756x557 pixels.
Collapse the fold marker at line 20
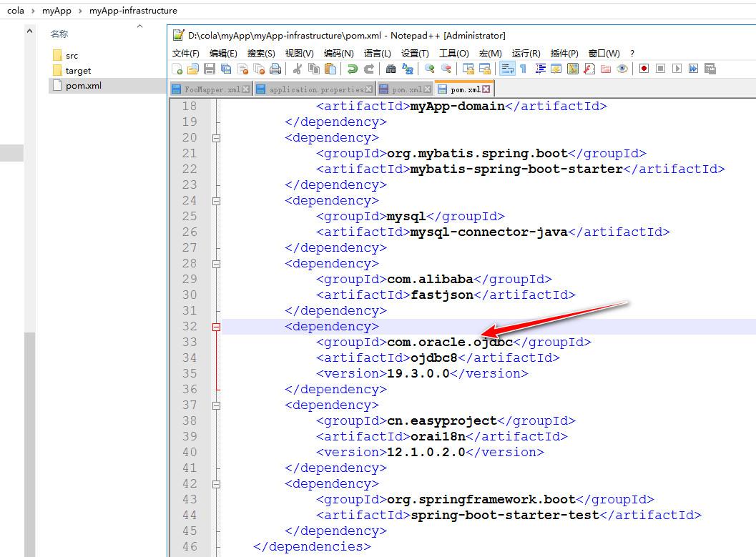click(217, 138)
